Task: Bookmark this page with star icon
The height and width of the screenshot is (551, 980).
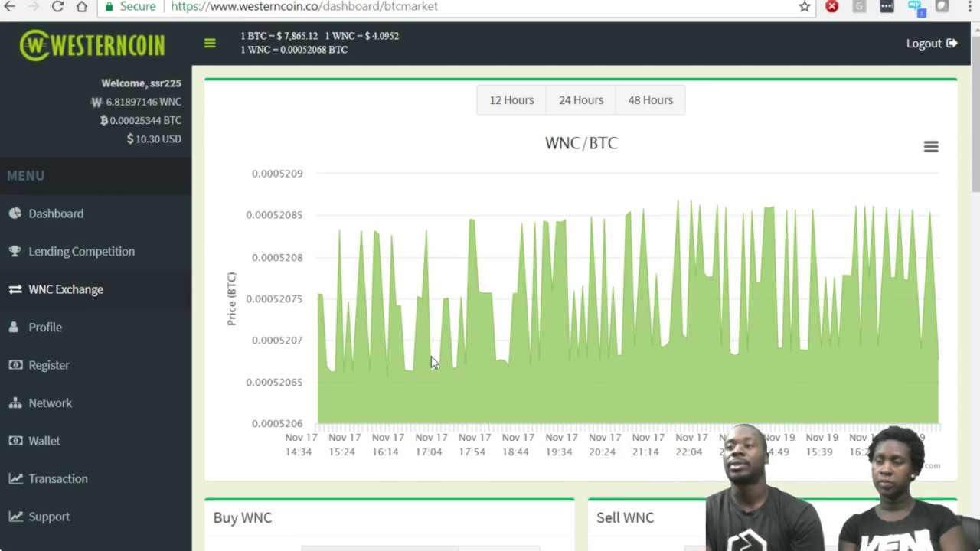Action: [805, 6]
